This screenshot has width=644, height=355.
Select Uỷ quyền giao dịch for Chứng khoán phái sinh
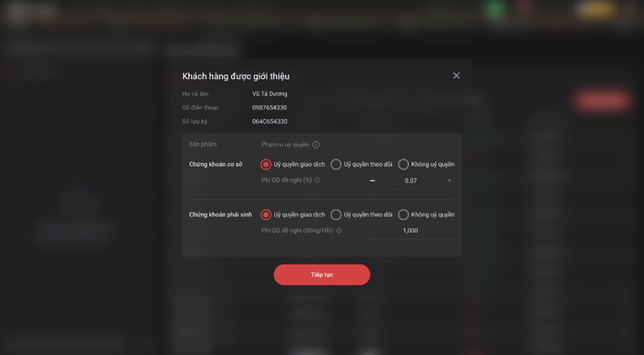tap(266, 215)
